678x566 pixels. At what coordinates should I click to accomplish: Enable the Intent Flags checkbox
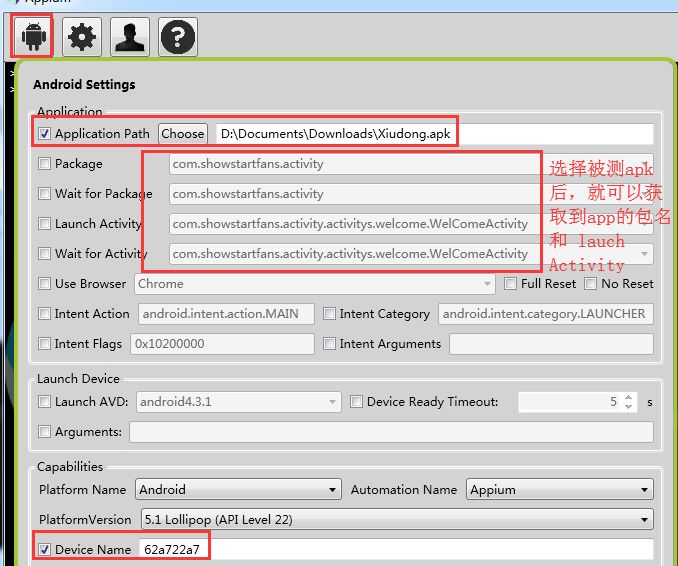pos(45,344)
